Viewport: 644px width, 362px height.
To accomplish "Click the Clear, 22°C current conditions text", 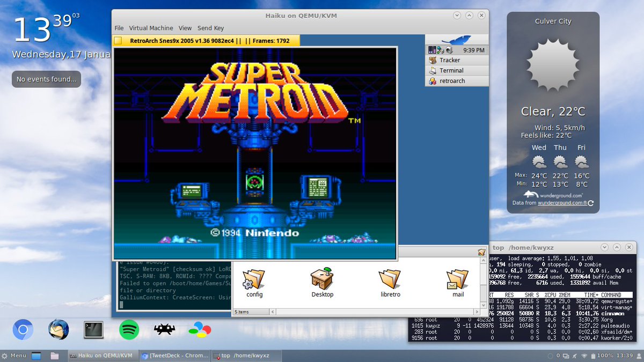I will [x=553, y=112].
